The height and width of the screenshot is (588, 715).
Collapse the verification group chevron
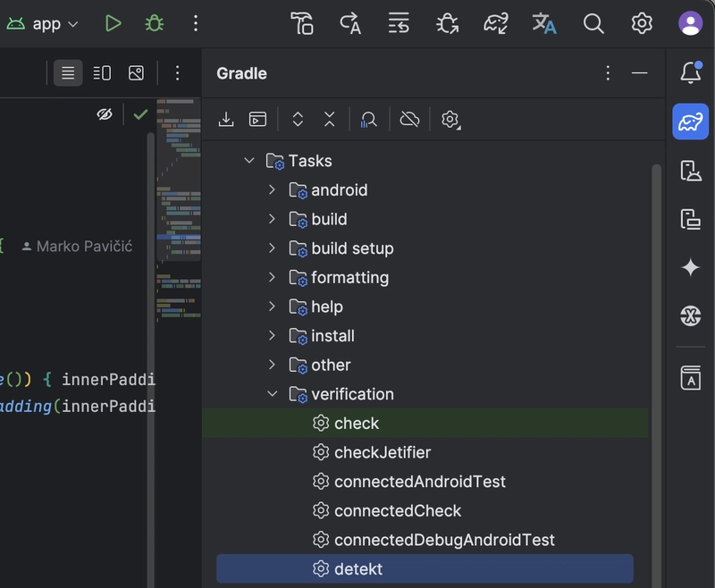(272, 394)
